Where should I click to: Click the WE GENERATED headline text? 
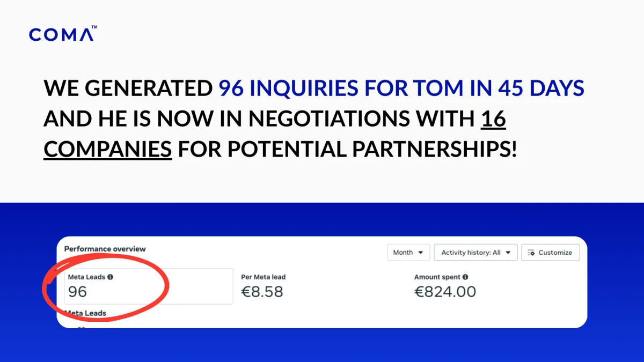pyautogui.click(x=128, y=88)
